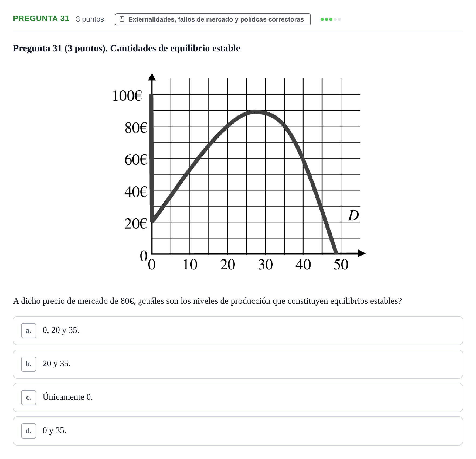Click the question text about precio 80€

click(207, 301)
